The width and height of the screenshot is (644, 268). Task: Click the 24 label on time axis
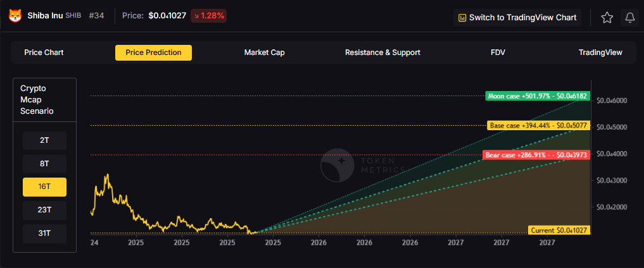94,243
